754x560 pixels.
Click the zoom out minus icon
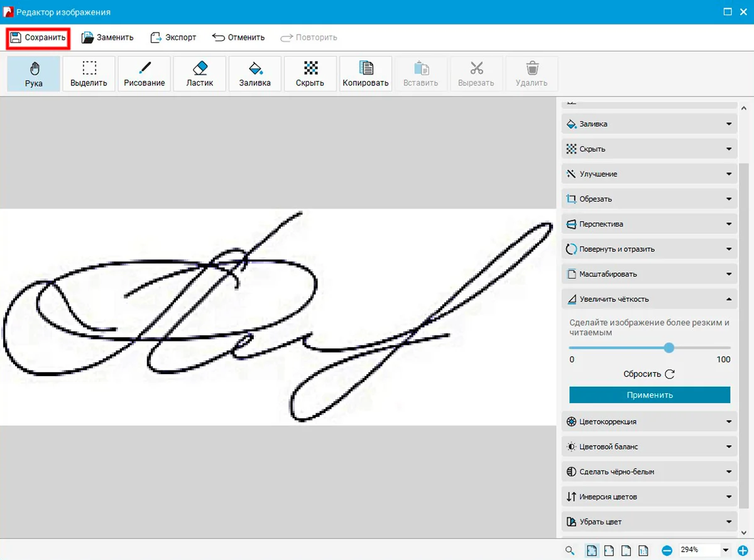point(667,551)
